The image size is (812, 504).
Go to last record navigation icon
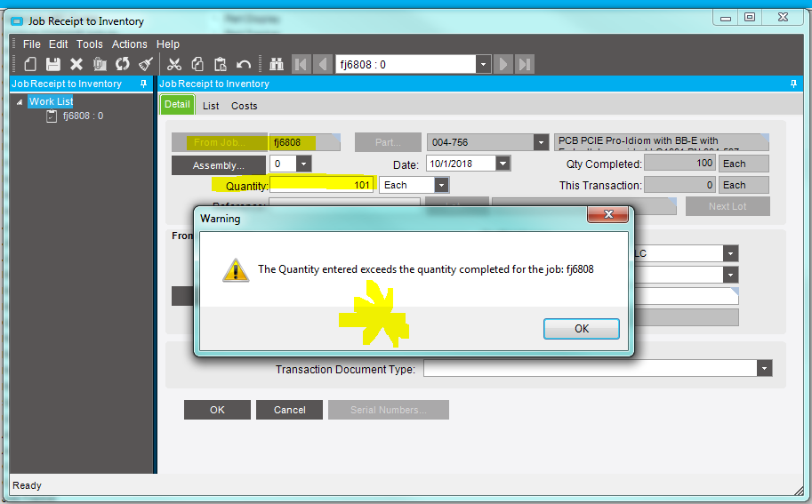click(x=525, y=65)
